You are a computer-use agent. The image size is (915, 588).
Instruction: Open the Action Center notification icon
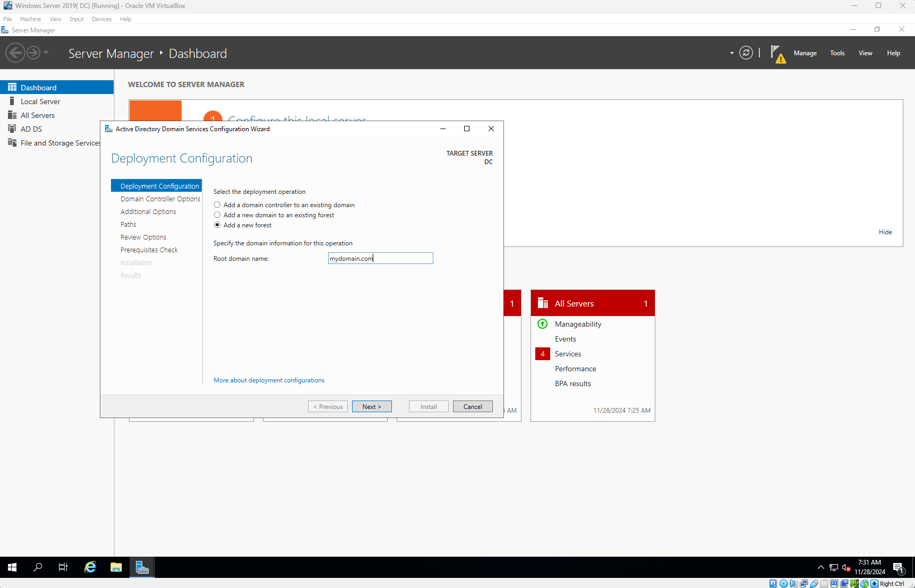(899, 568)
